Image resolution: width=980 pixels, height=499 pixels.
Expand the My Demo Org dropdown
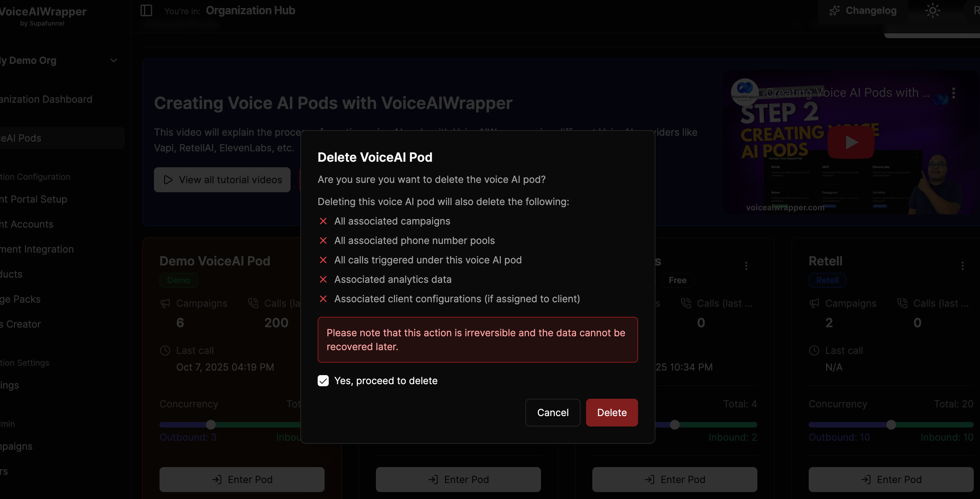point(113,60)
